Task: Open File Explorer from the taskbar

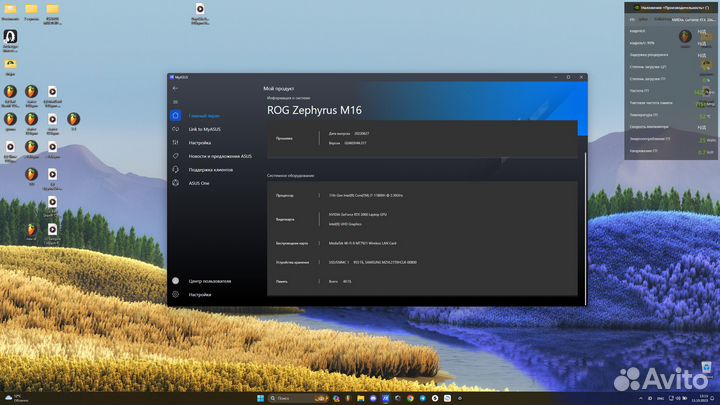Action: click(360, 398)
